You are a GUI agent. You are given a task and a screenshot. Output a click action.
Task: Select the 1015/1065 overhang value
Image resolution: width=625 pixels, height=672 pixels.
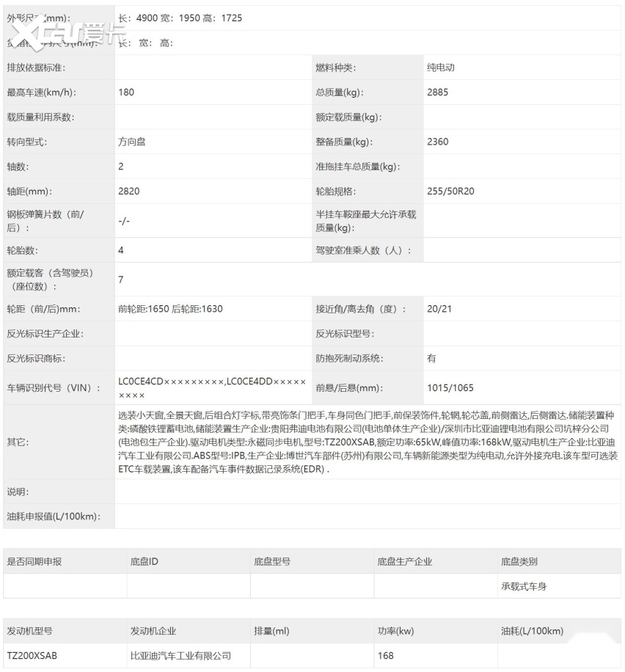coord(450,388)
